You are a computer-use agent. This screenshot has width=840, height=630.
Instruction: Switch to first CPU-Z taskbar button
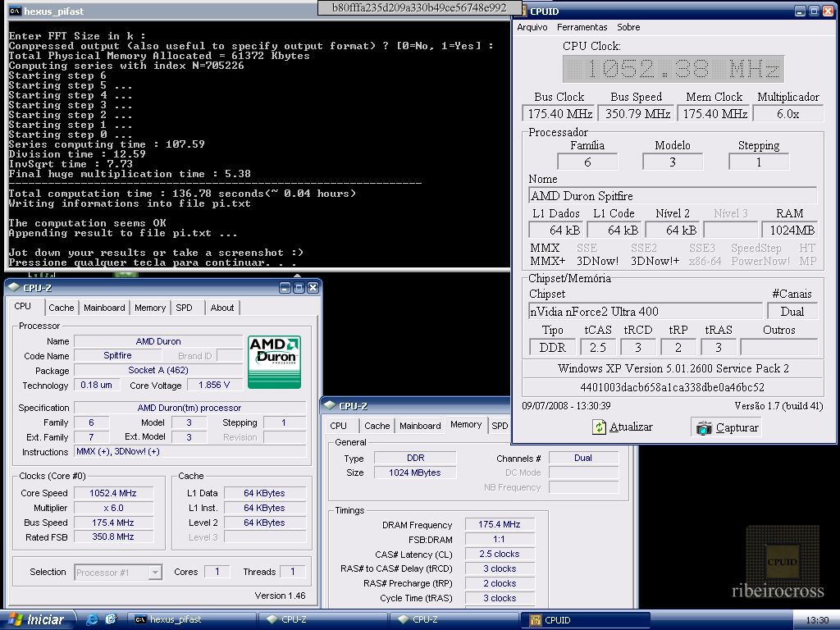pyautogui.click(x=324, y=620)
